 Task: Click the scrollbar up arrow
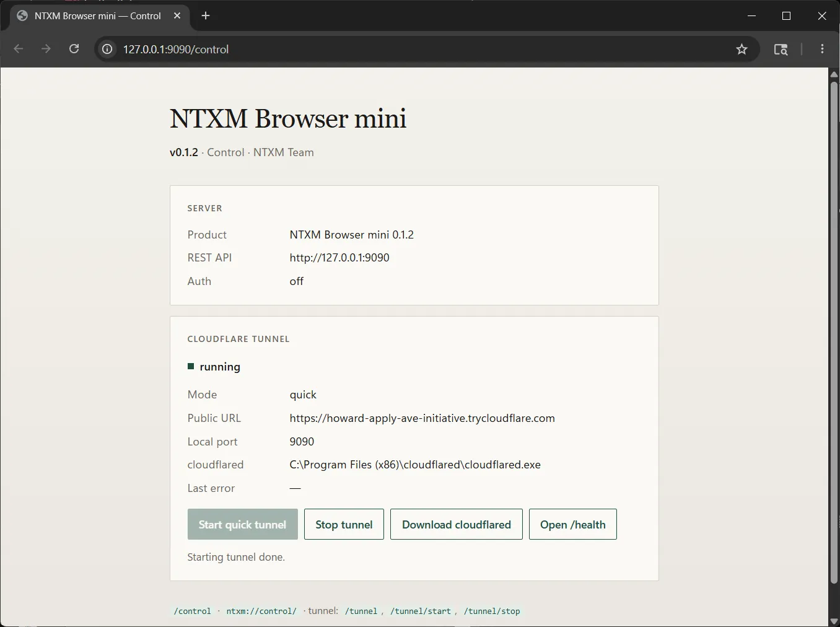pyautogui.click(x=834, y=74)
